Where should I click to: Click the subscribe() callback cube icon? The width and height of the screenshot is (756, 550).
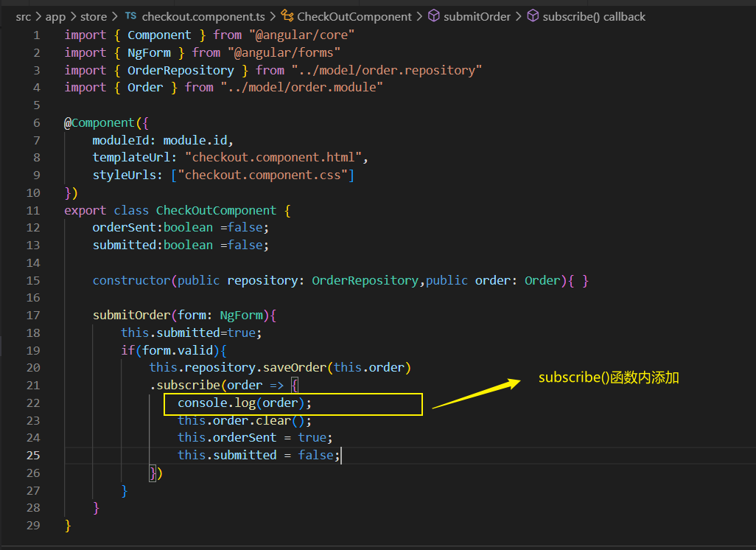[x=533, y=16]
